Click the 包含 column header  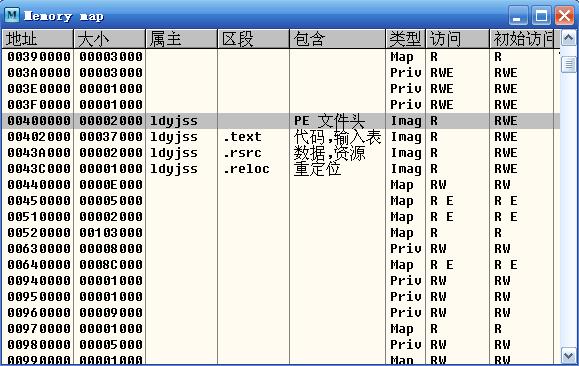tap(338, 39)
